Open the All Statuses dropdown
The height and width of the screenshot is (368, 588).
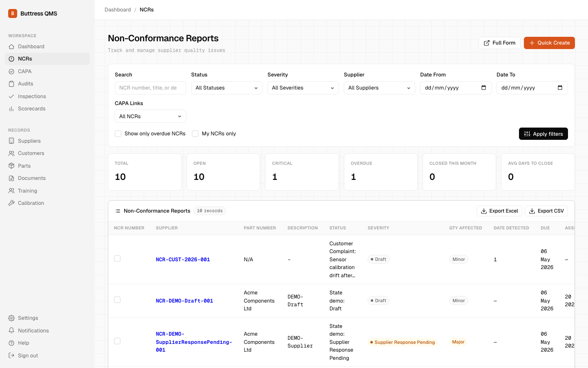(x=227, y=88)
